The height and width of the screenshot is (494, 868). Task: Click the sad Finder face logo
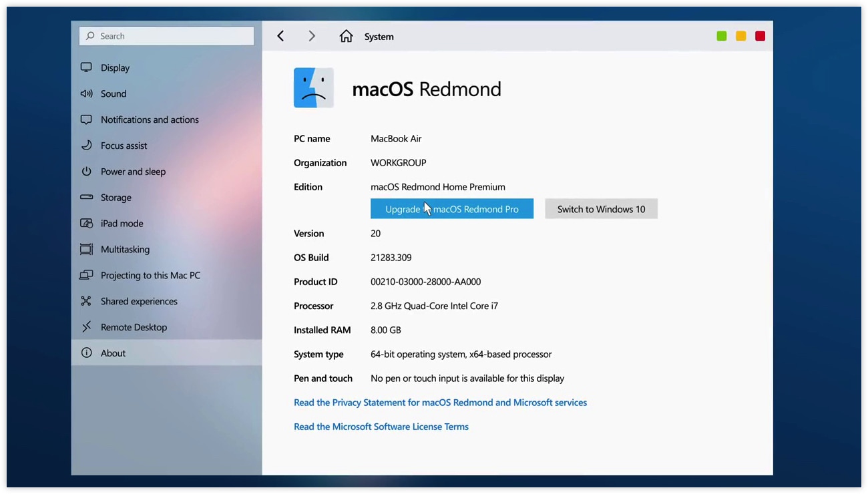(x=314, y=87)
